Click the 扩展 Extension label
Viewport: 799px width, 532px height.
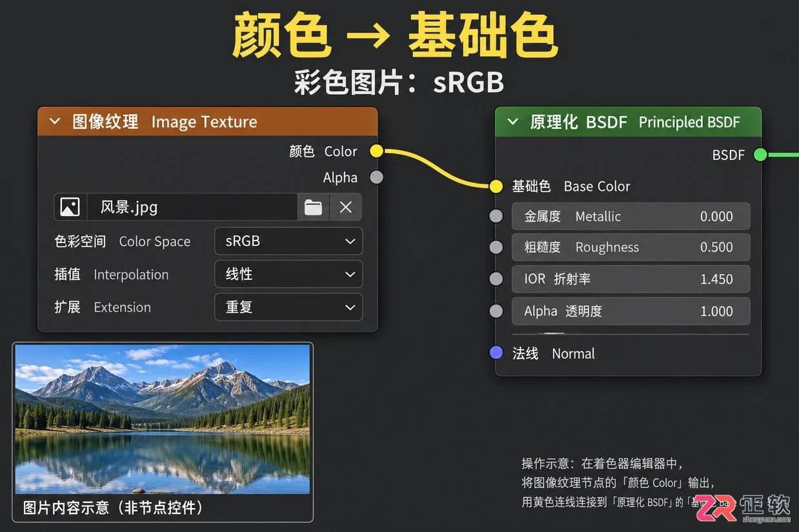(x=103, y=307)
